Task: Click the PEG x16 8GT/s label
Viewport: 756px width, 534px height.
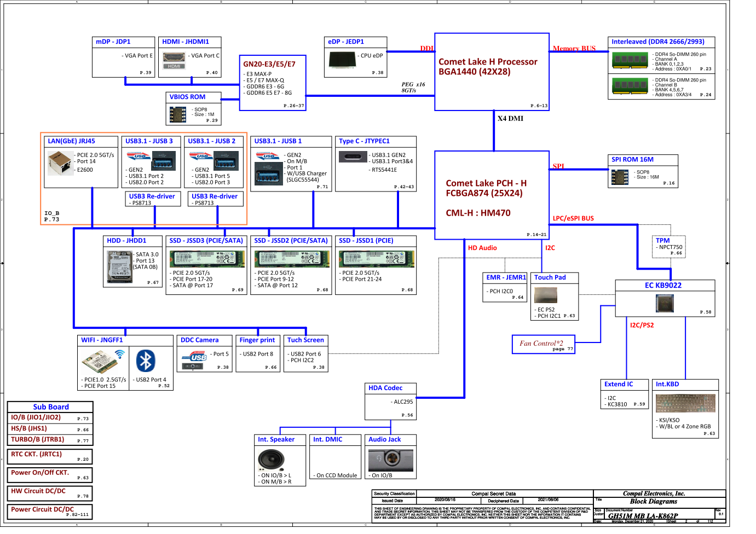Action: tap(413, 88)
